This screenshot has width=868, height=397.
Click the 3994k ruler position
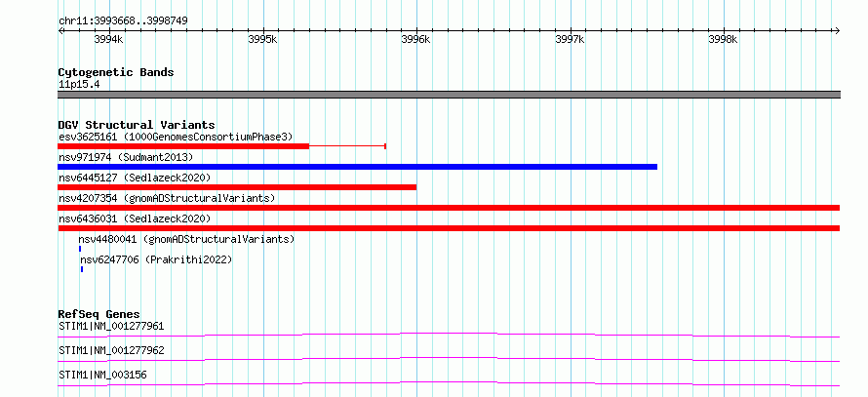(x=109, y=39)
